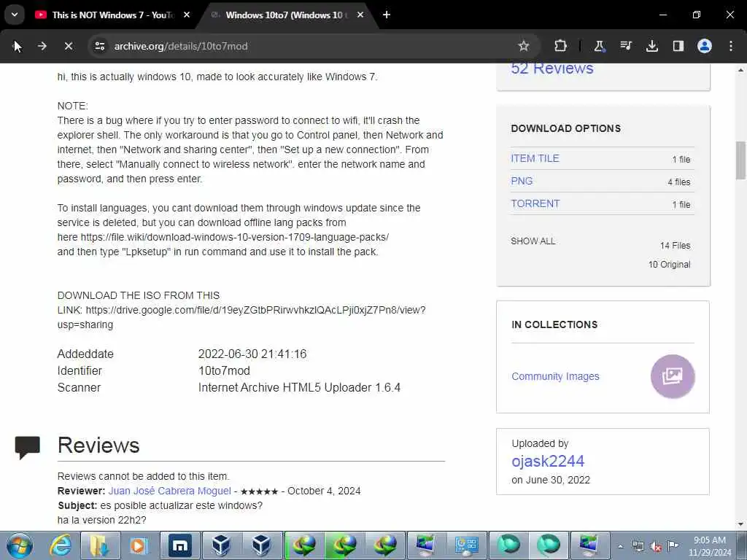Click the scrollbar down arrow
The width and height of the screenshot is (747, 560).
[741, 524]
